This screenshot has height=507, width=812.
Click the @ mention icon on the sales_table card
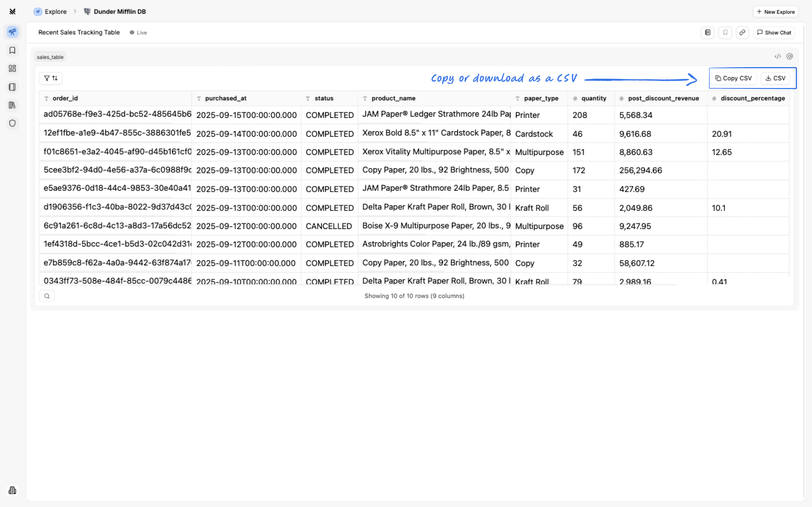(790, 56)
